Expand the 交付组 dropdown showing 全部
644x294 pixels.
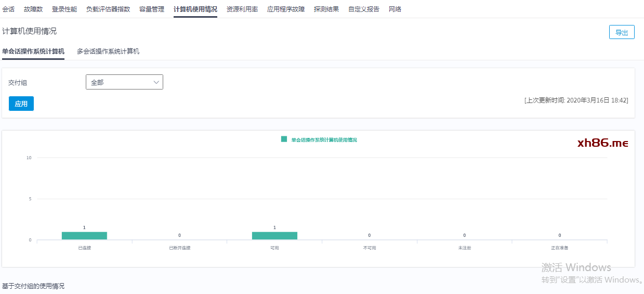(124, 82)
